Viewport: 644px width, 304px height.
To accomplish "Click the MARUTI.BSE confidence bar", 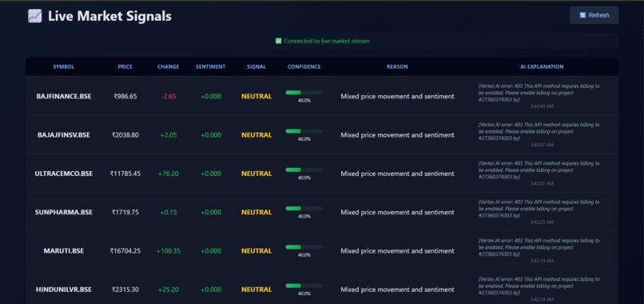I will click(x=304, y=247).
